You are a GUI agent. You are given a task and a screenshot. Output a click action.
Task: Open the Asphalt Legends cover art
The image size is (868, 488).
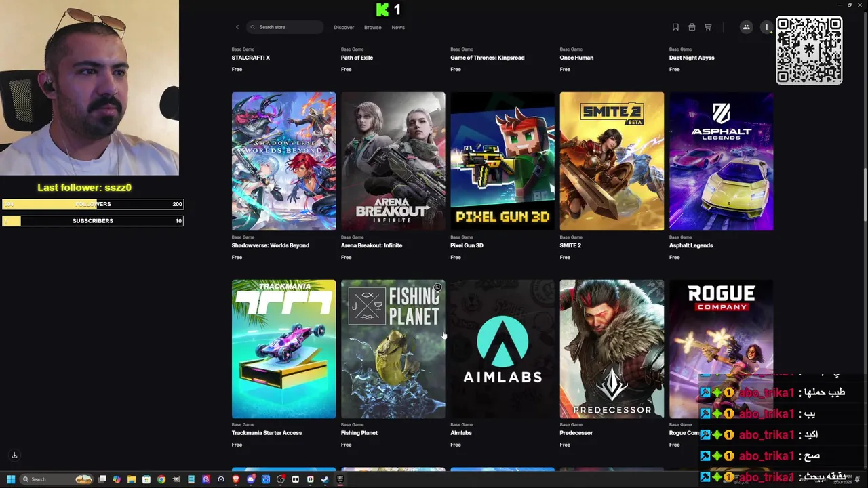coord(722,161)
